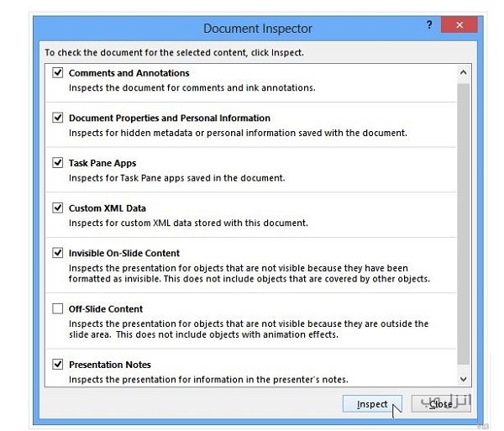The height and width of the screenshot is (431, 504).
Task: Uncheck the Comments and Annotations checkbox
Action: point(58,73)
